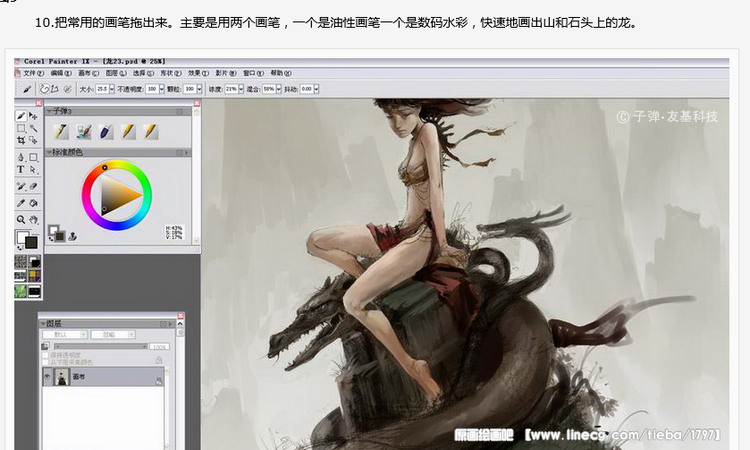Select the Dropper tool
The width and height of the screenshot is (750, 450).
point(21,203)
